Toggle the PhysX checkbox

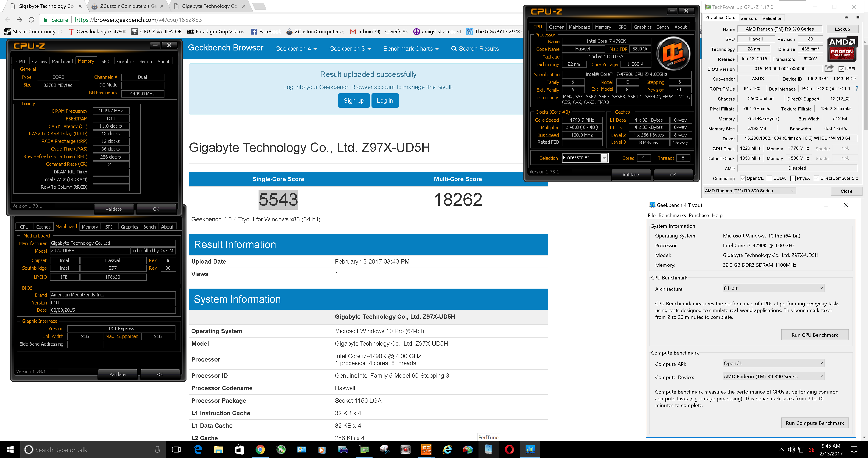(793, 178)
